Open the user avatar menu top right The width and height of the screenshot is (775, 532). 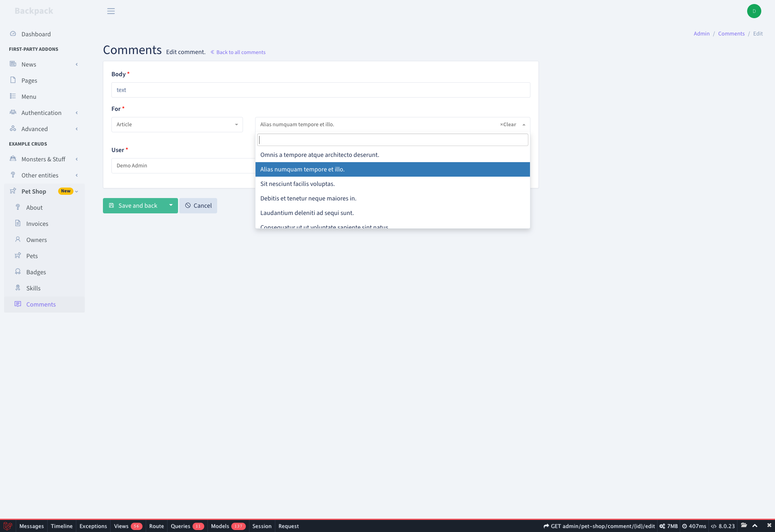pos(754,11)
